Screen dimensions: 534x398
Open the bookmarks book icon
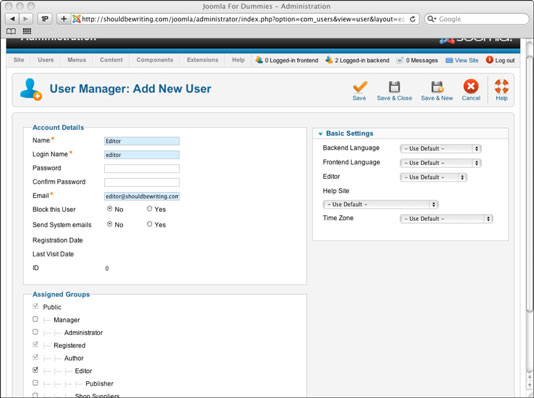pyautogui.click(x=11, y=31)
